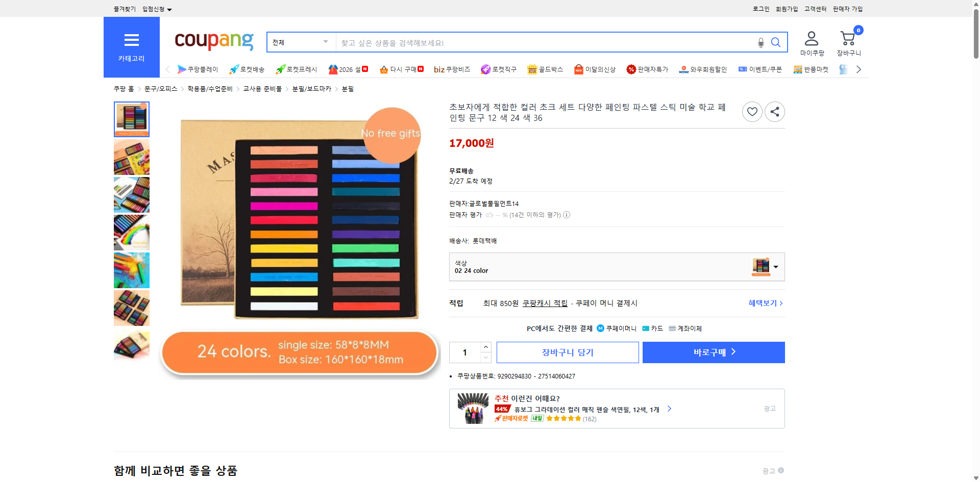This screenshot has height=482, width=980.
Task: Share the product via the share icon
Action: (774, 111)
